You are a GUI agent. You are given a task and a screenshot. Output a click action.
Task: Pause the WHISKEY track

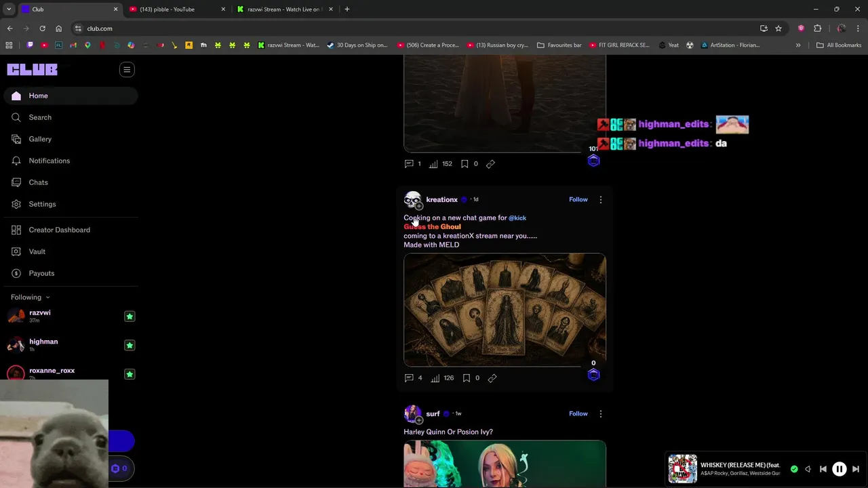[x=839, y=469]
